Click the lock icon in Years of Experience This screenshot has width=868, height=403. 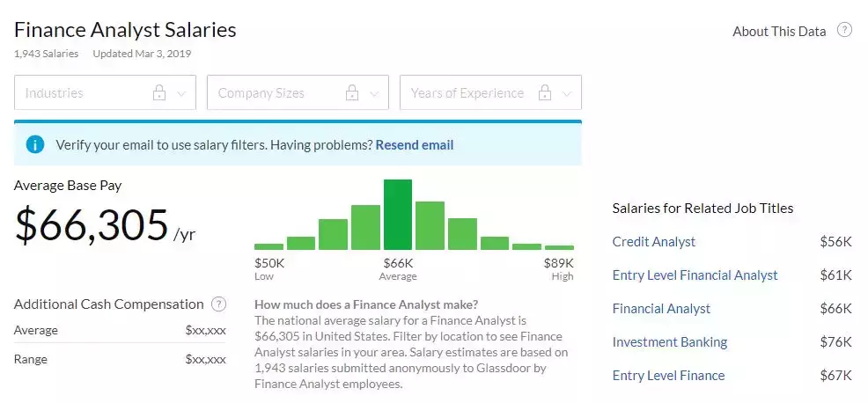click(x=545, y=93)
